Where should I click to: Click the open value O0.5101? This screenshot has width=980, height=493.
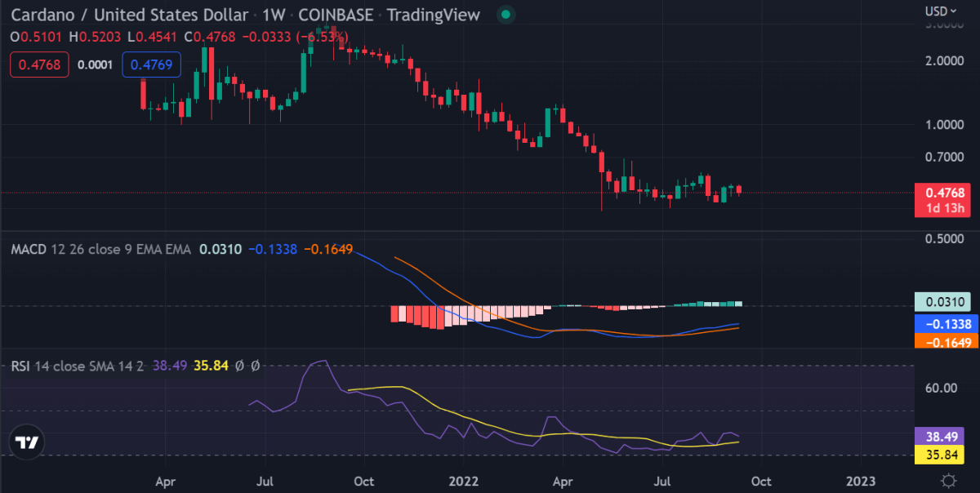click(38, 37)
